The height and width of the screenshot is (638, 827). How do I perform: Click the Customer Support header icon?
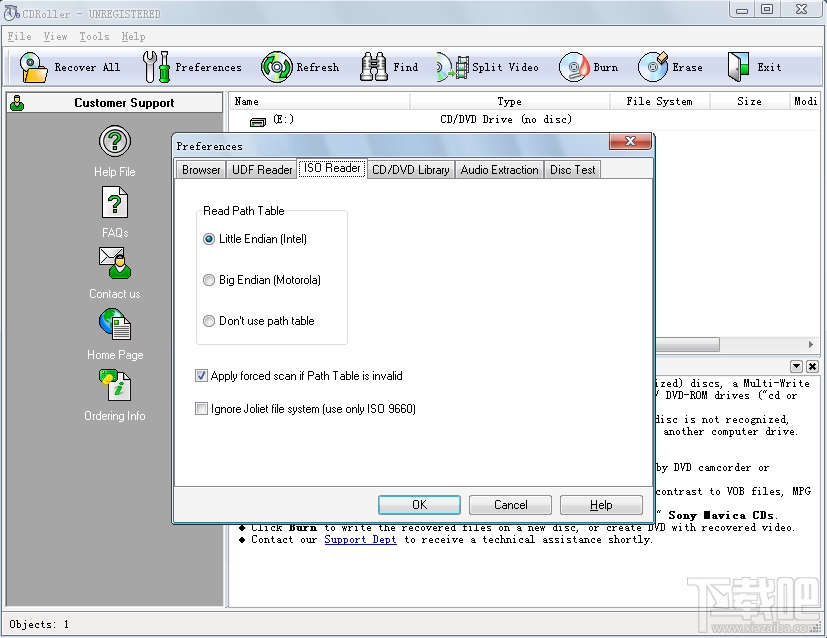17,103
